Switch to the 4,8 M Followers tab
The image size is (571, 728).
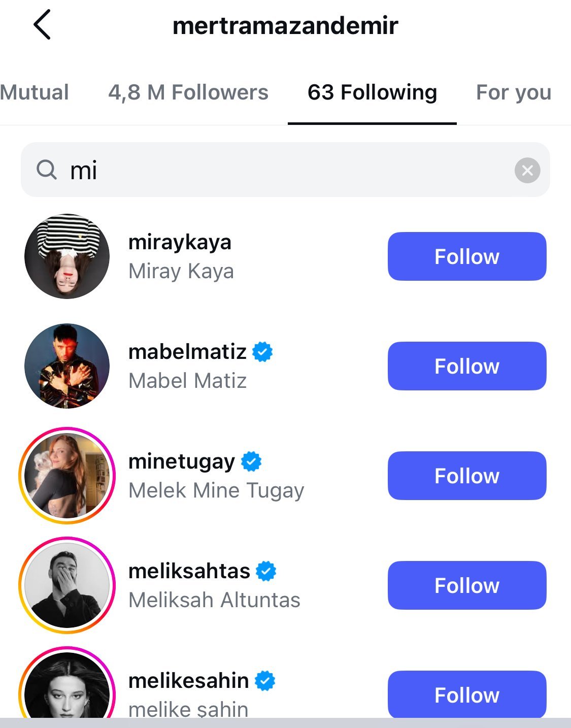(188, 92)
